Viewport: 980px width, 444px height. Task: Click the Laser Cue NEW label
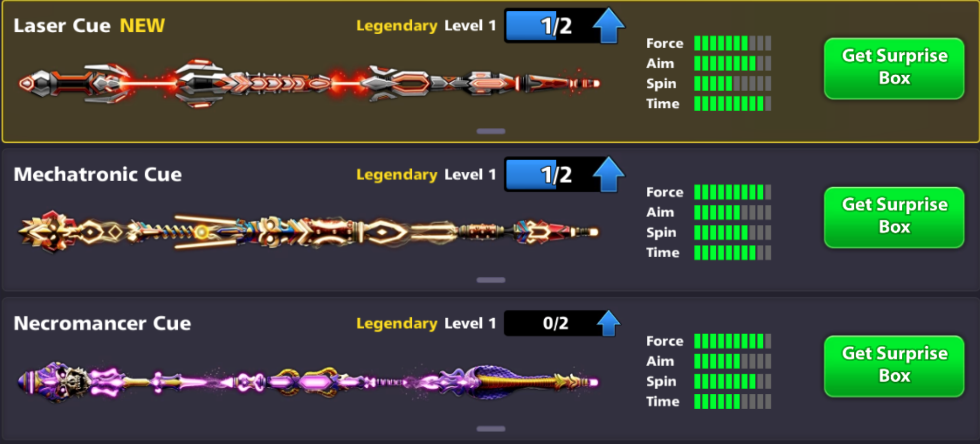point(142,26)
